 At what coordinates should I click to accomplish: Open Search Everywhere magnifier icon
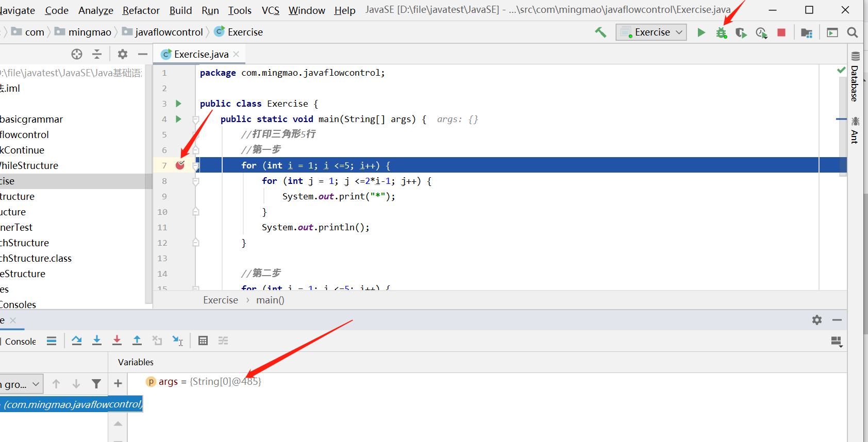(853, 32)
